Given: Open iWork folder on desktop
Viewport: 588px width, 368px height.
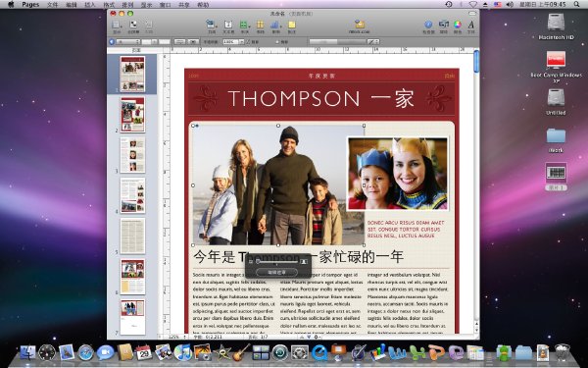Looking at the screenshot, I should point(556,139).
